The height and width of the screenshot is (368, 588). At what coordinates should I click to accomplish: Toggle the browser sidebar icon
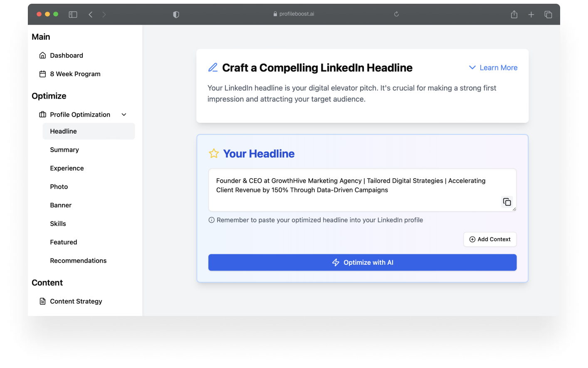click(73, 15)
